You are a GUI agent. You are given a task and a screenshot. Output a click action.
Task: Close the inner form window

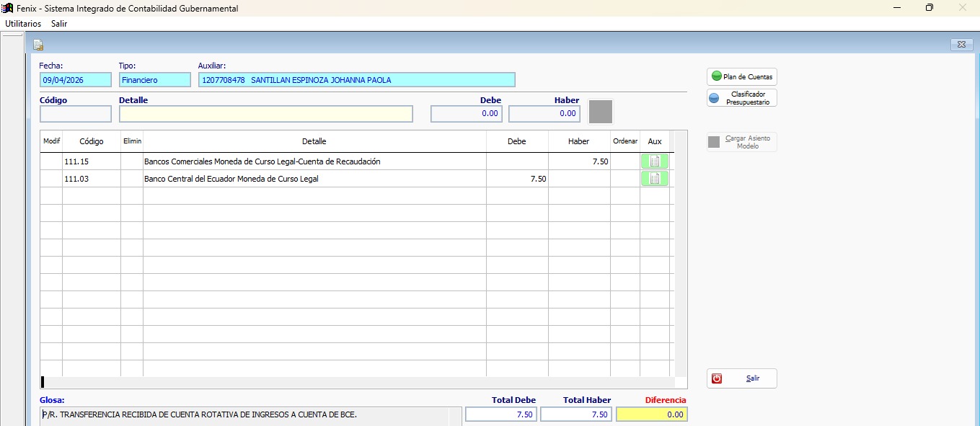pos(961,45)
